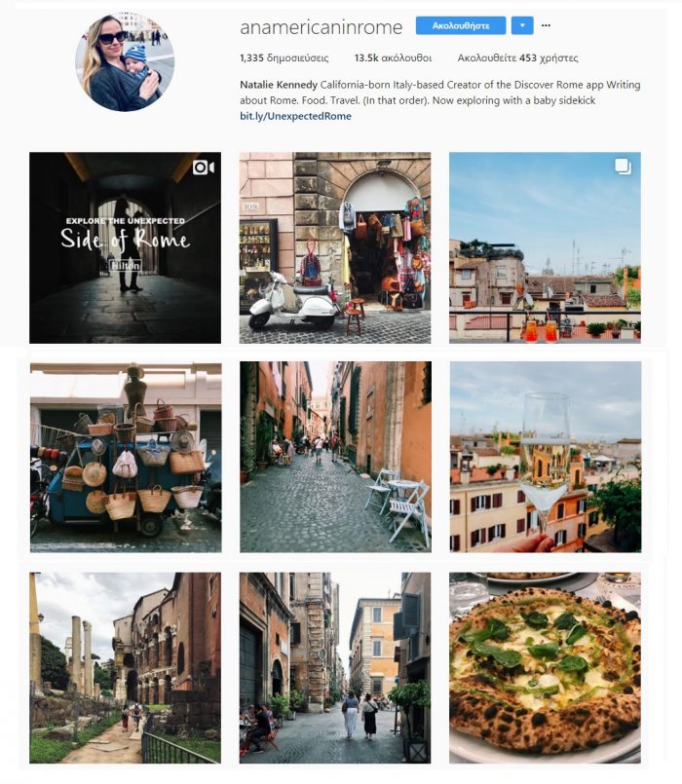Open the pizza with basil leaves photo
The width and height of the screenshot is (682, 784).
point(545,667)
